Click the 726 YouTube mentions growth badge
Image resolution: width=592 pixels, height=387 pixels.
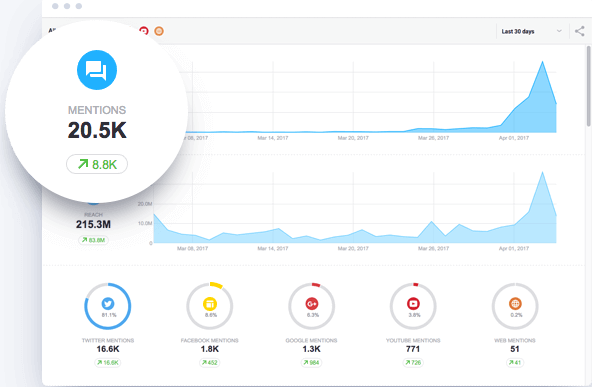coord(413,362)
